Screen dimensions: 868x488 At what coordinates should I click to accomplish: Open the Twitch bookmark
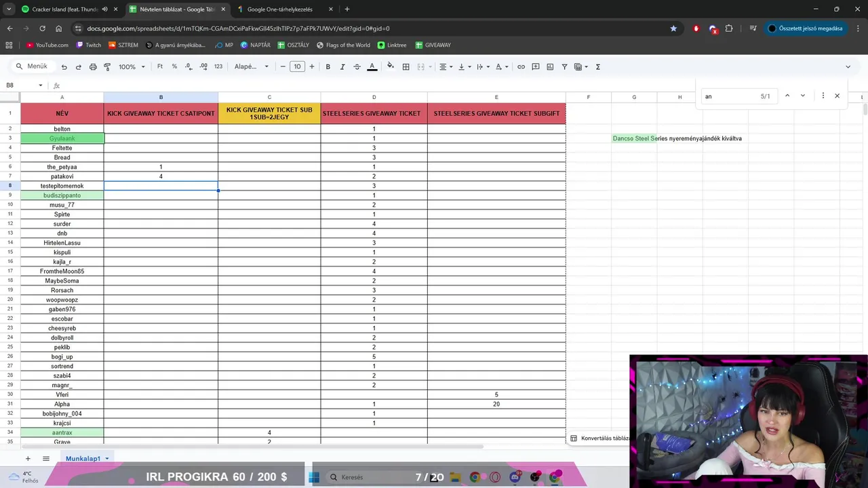coord(88,45)
